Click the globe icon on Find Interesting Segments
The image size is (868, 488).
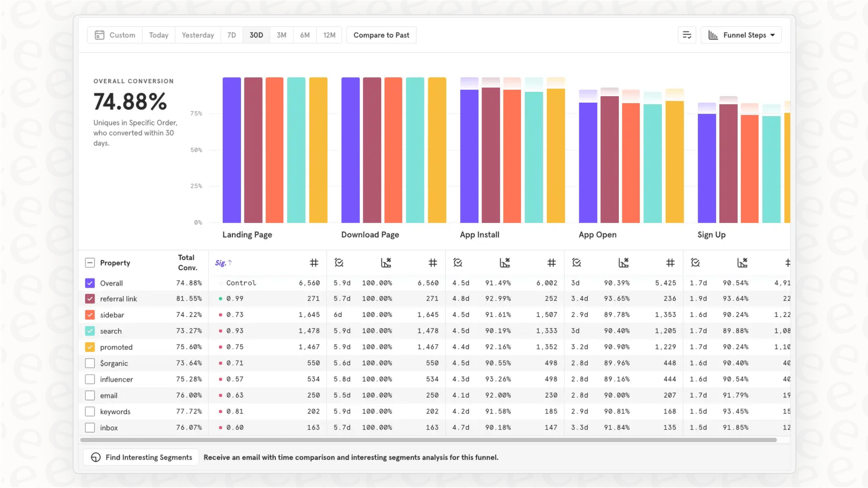[96, 457]
